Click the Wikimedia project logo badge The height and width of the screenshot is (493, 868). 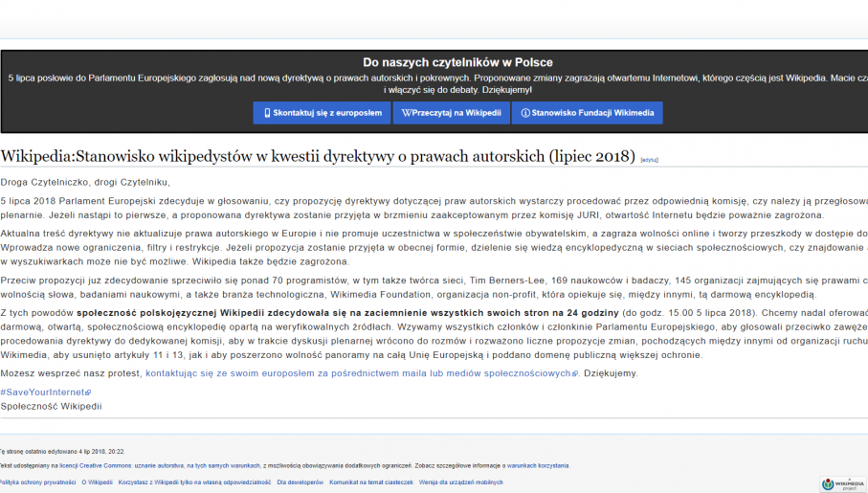coord(843,484)
